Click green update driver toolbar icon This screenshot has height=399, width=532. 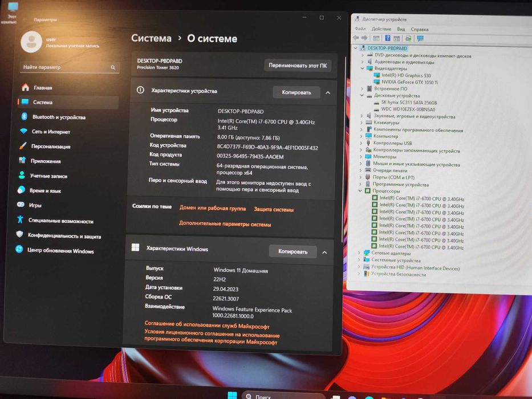408,38
